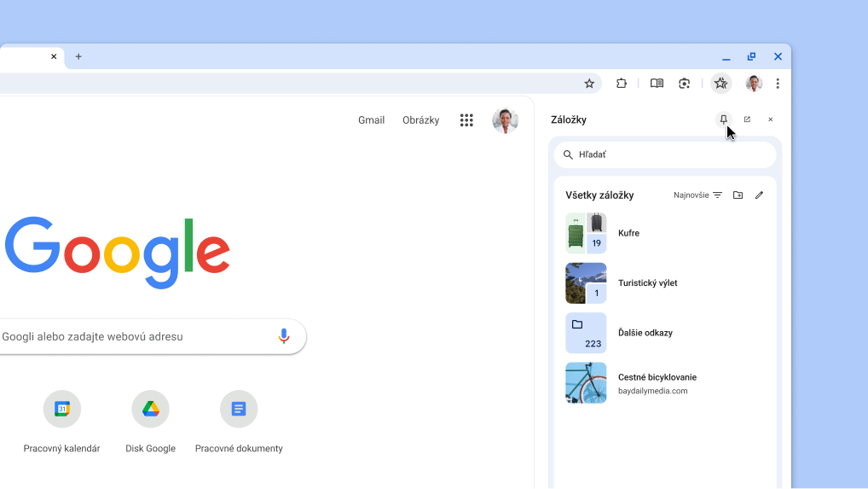Image resolution: width=868 pixels, height=489 pixels.
Task: Click the bicycle thumbnail image
Action: [x=586, y=382]
